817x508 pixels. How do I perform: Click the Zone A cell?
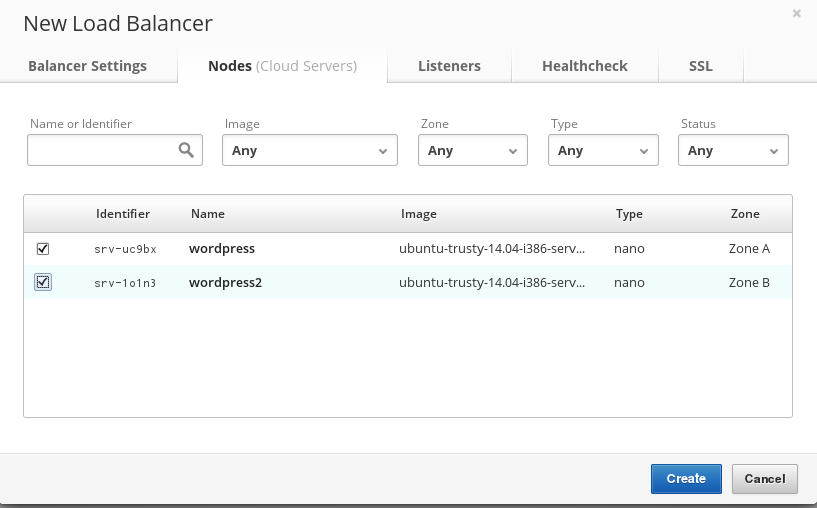click(749, 249)
